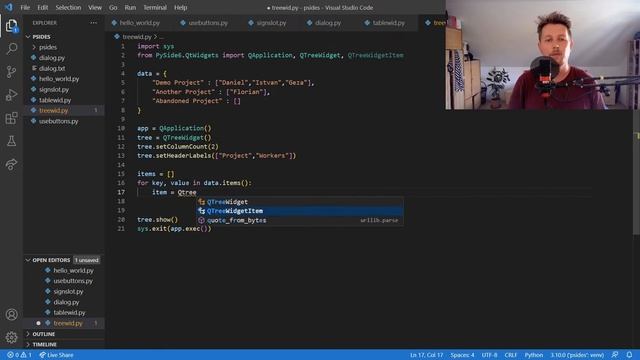
Task: Collapse the Open Editors section
Action: tap(51, 260)
